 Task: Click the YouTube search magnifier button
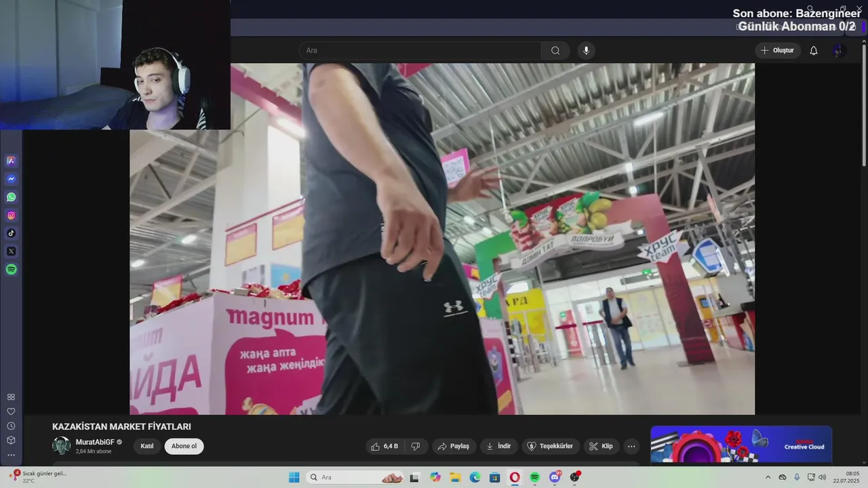tap(555, 50)
